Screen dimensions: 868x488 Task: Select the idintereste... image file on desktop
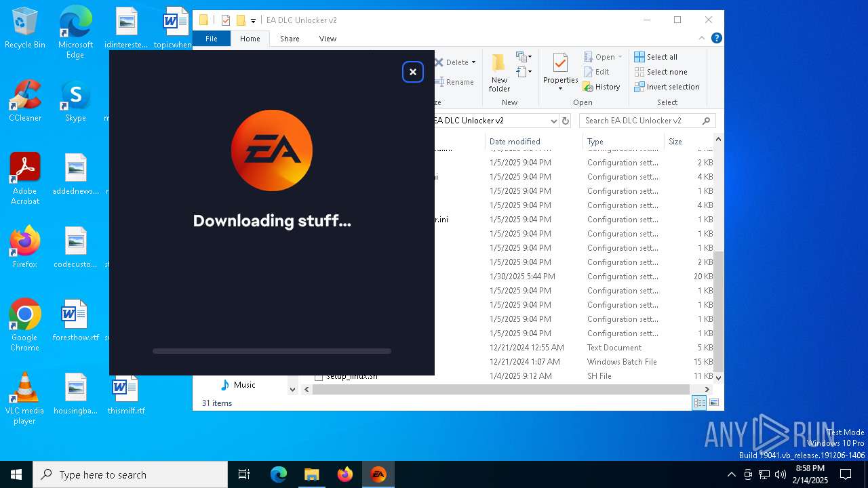(x=126, y=28)
